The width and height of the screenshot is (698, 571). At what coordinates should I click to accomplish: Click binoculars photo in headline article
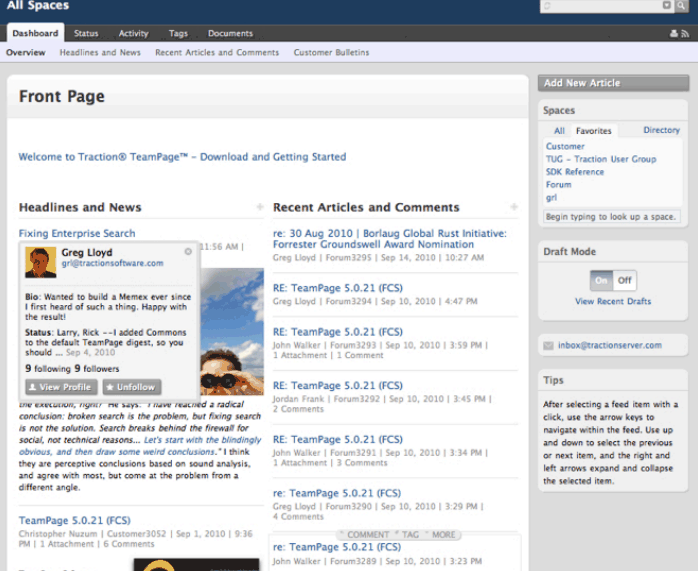point(232,332)
